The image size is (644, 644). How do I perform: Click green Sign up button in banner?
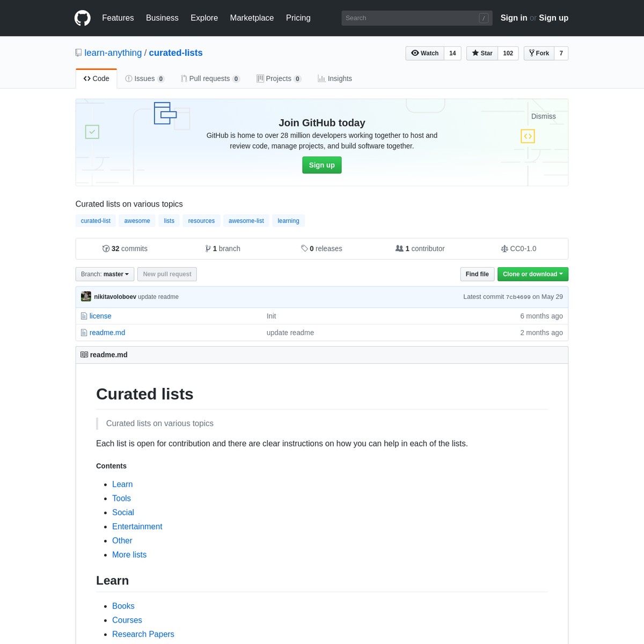click(322, 165)
